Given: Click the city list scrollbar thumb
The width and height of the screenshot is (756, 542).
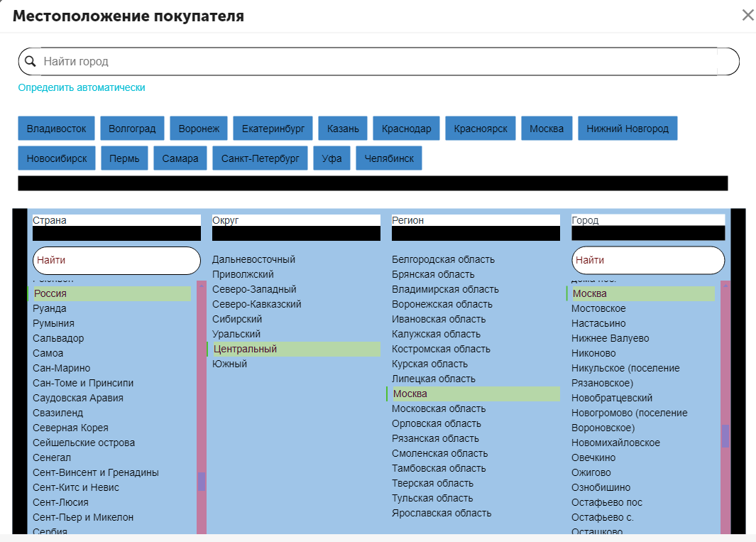Looking at the screenshot, I should (x=725, y=435).
